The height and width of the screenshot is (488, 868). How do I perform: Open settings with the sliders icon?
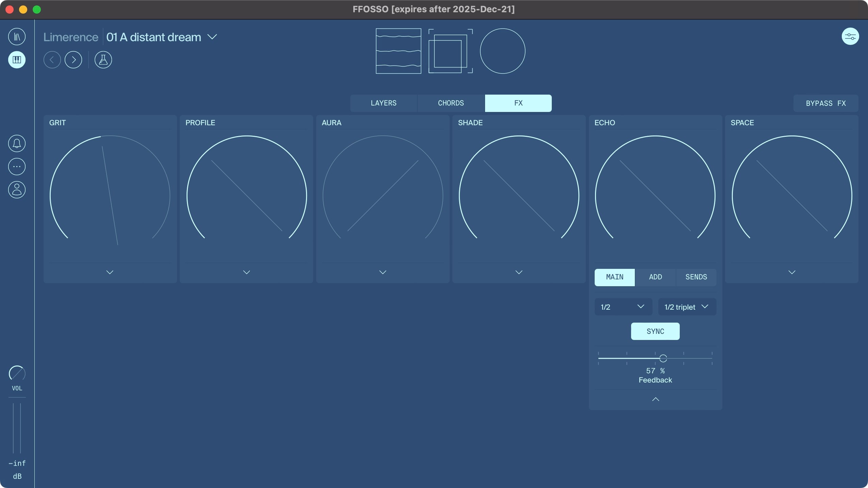click(850, 36)
